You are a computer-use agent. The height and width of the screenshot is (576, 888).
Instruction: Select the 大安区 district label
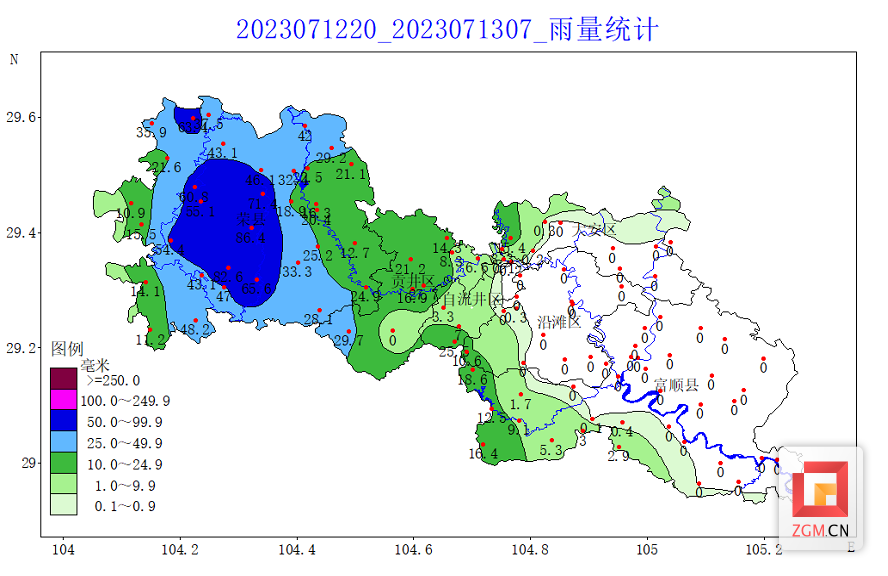(594, 230)
